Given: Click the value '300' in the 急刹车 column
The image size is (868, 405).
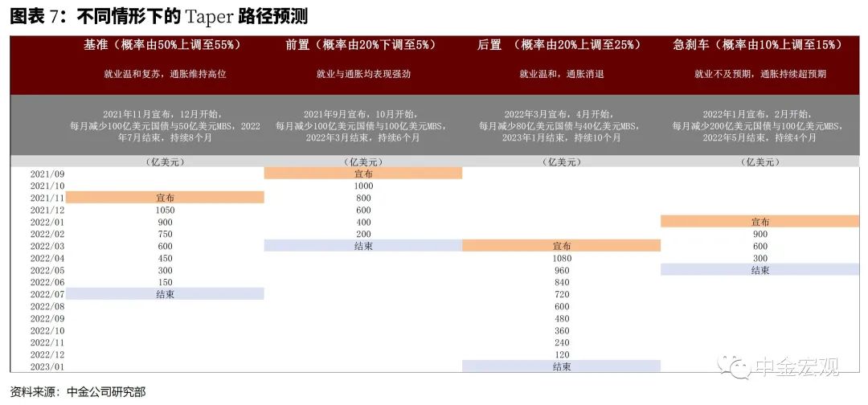Looking at the screenshot, I should click(760, 259).
